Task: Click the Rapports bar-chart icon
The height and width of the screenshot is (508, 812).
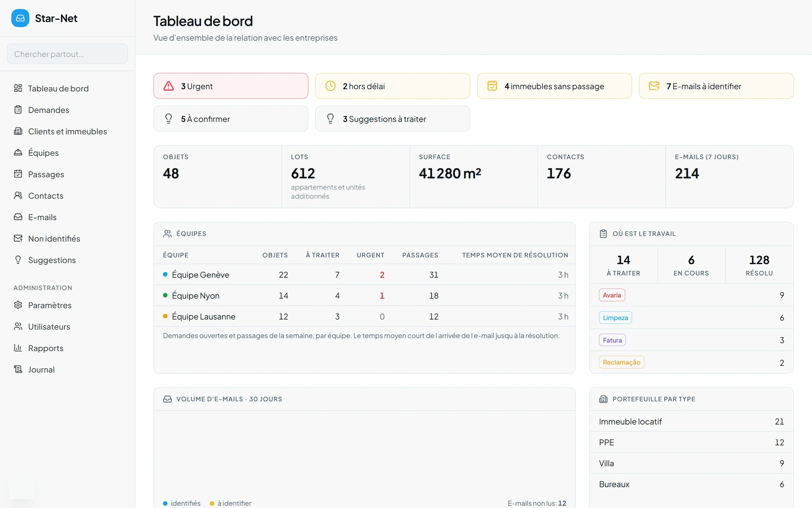Action: 18,348
